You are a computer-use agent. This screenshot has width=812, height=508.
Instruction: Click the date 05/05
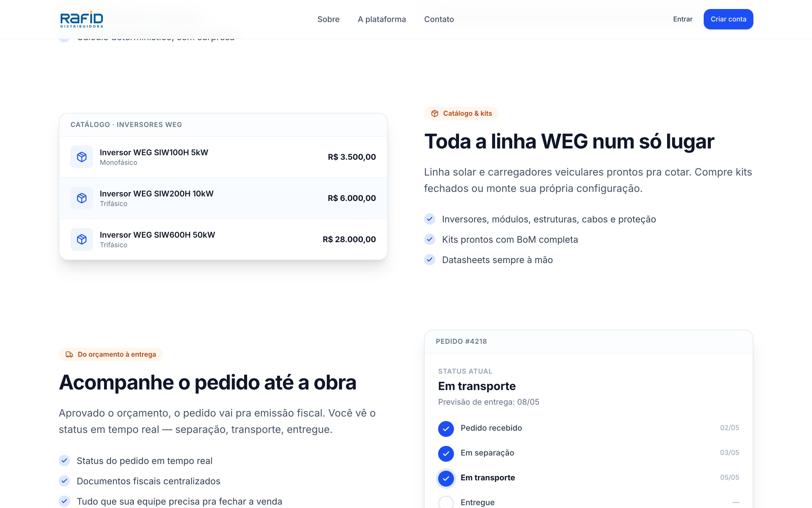click(x=729, y=478)
